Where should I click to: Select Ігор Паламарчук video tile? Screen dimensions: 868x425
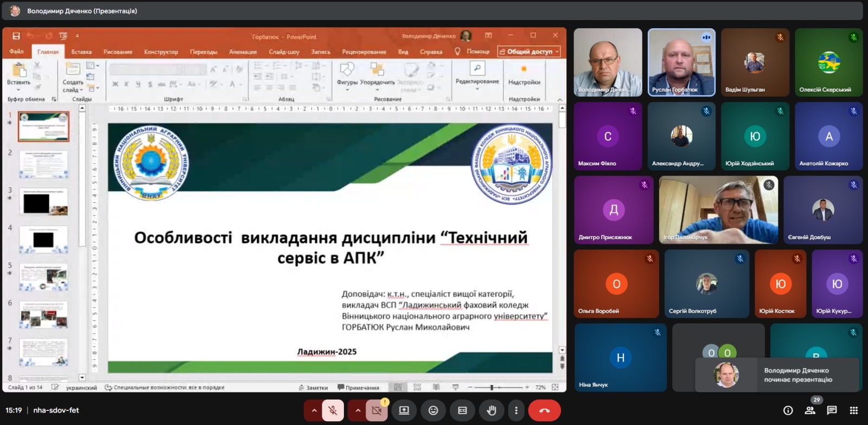718,210
